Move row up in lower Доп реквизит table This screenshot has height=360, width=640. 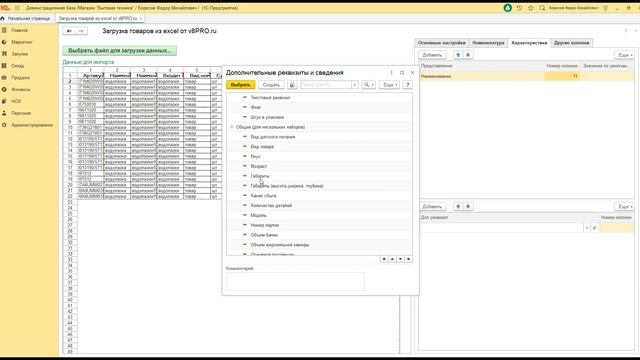coord(458,207)
